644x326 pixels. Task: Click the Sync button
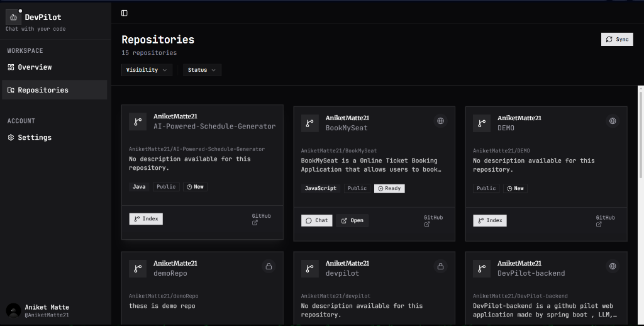coord(617,40)
